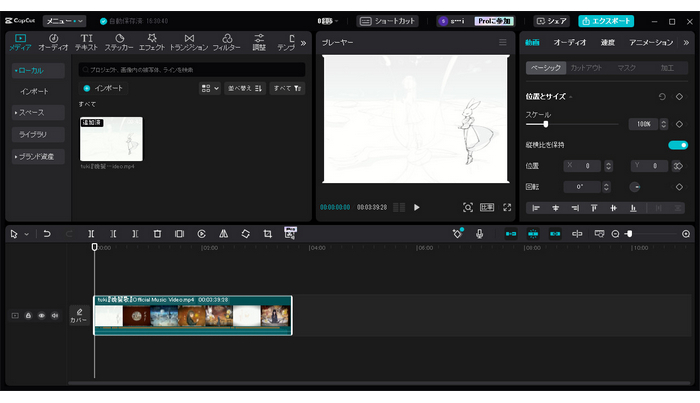This screenshot has width=700, height=403.
Task: Select the Mask (マスク) sub-tab
Action: (x=626, y=68)
